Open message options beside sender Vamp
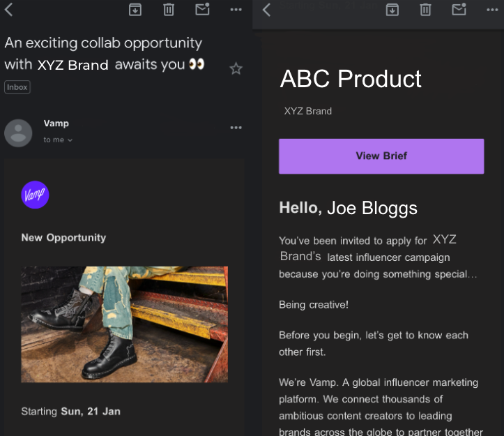This screenshot has height=436, width=504. pyautogui.click(x=236, y=128)
